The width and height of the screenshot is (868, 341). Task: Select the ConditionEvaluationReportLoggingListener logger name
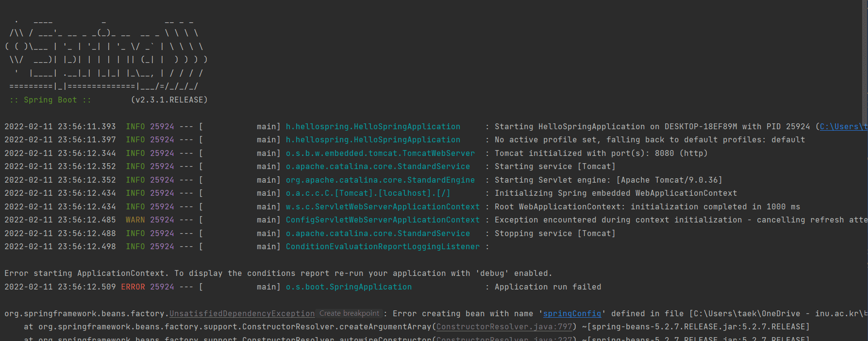point(383,247)
